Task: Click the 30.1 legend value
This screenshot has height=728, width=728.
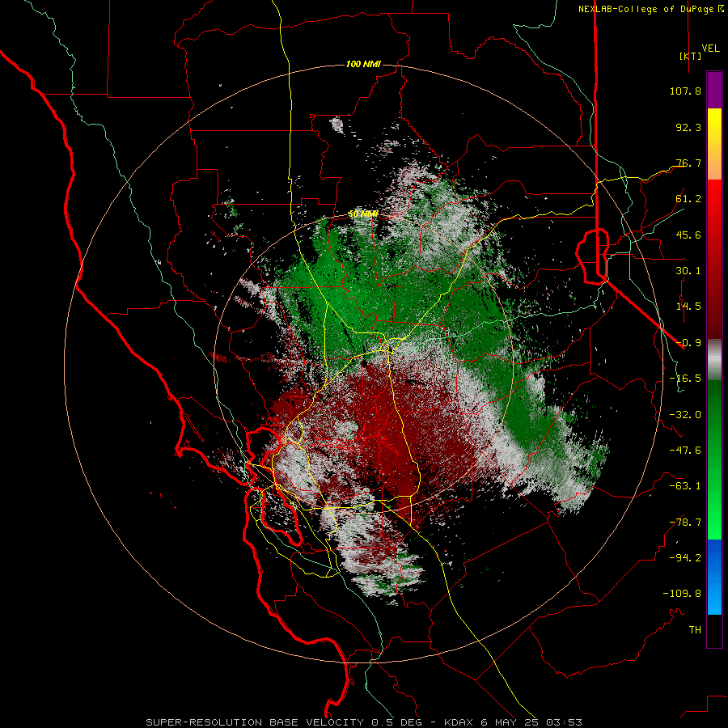Action: point(688,271)
